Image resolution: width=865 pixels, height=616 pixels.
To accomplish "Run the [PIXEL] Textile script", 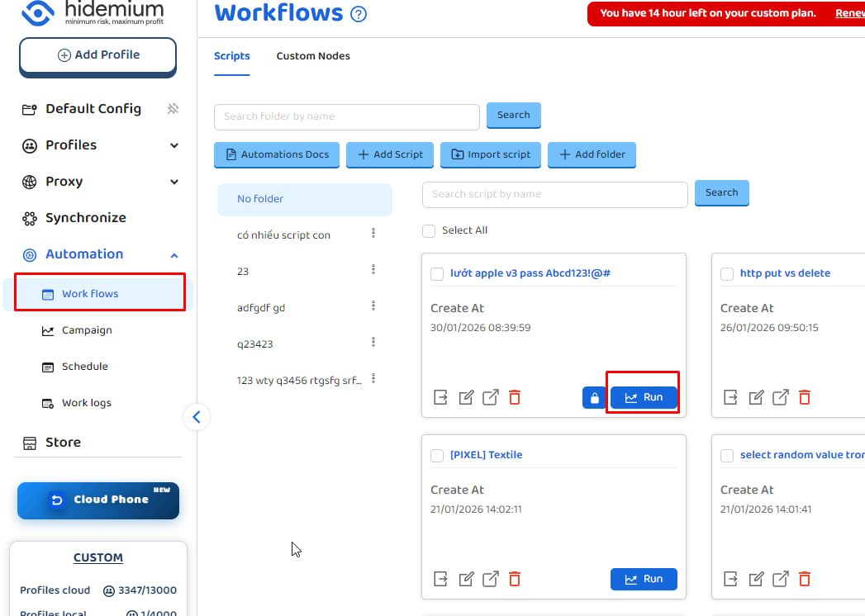I will click(x=644, y=579).
